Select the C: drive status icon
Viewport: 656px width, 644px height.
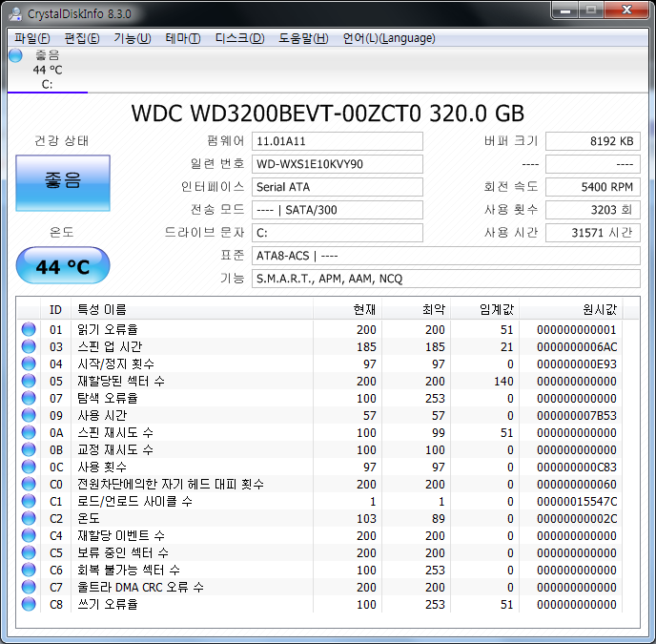15,56
